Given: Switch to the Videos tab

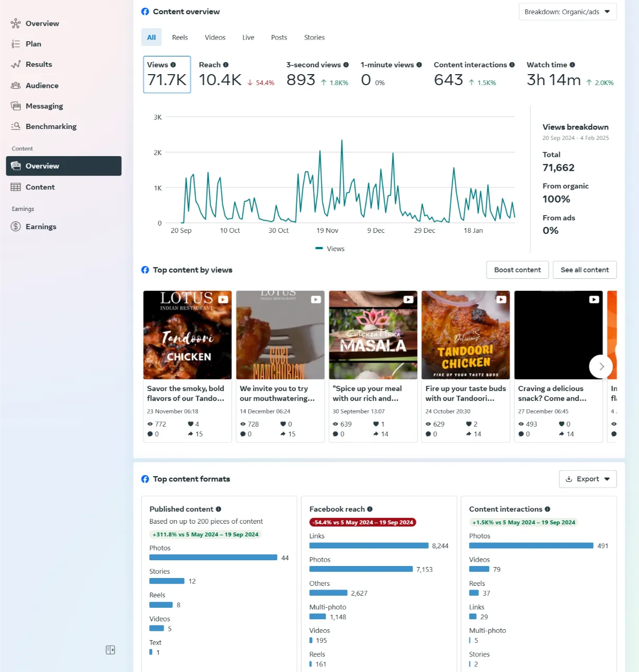Looking at the screenshot, I should (x=215, y=38).
